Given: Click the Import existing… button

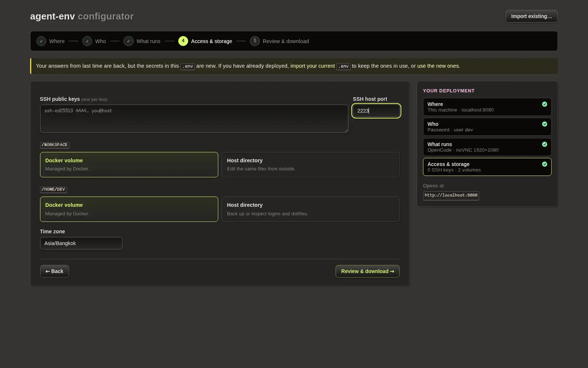Looking at the screenshot, I should (x=531, y=16).
